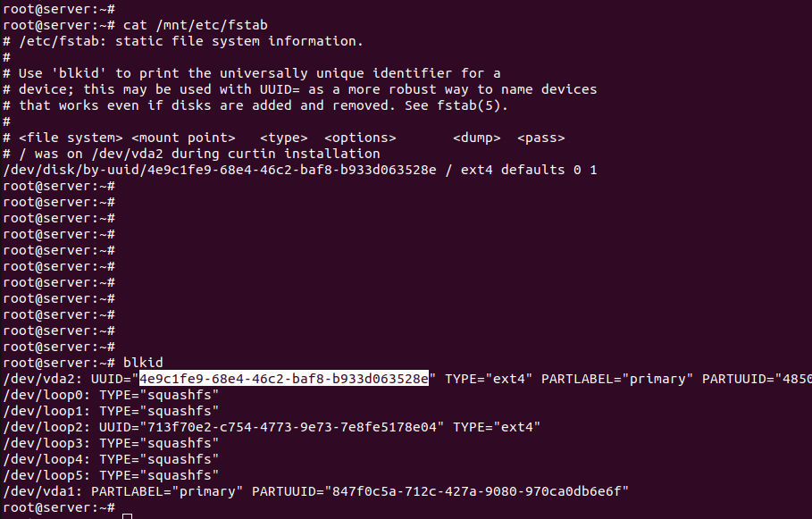Click the 'cat /mnt/etc/fstab' command text
The image size is (812, 519).
196,25
